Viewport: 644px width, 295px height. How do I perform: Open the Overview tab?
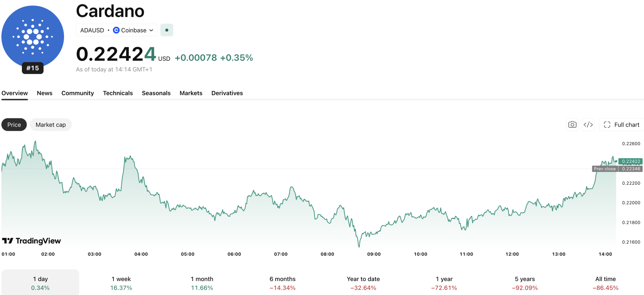coord(15,93)
